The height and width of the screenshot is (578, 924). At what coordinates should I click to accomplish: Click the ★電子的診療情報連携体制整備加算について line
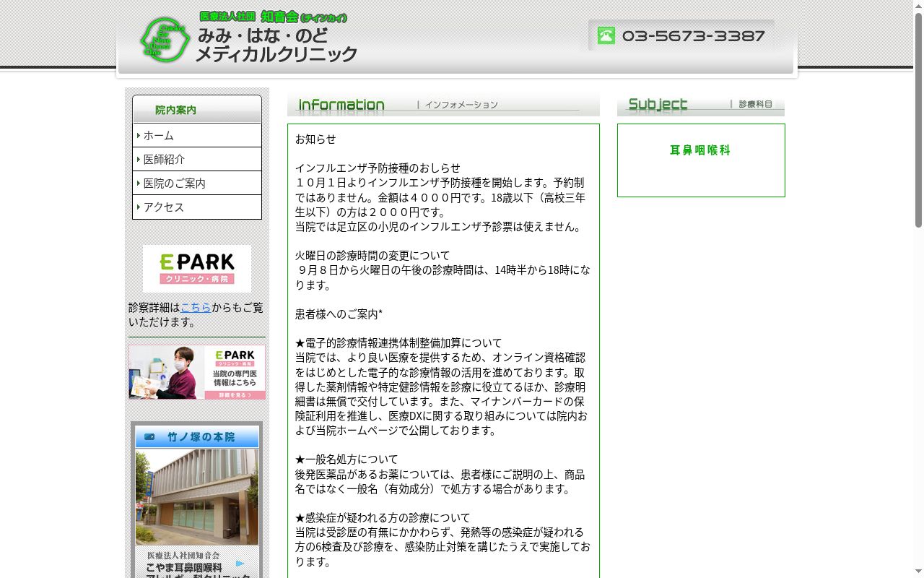[x=398, y=343]
